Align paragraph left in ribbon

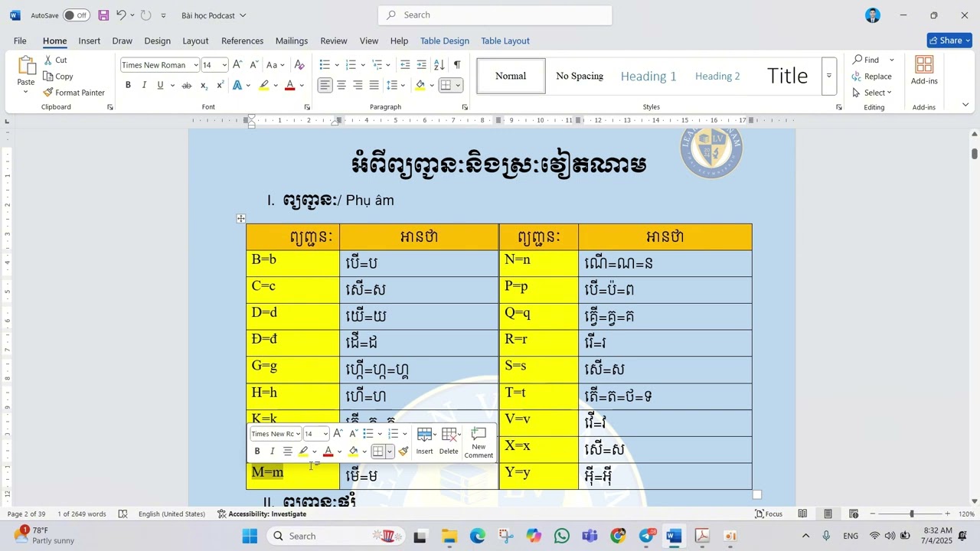(x=325, y=85)
